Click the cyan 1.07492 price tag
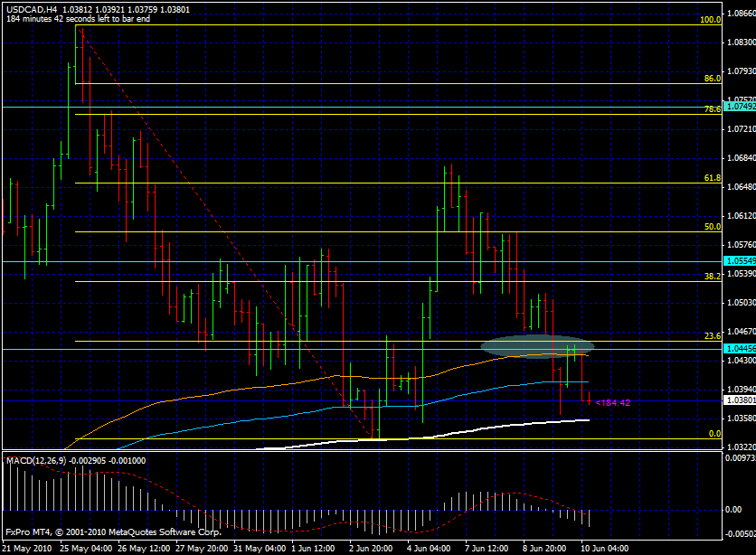This screenshot has width=756, height=555. [x=740, y=107]
